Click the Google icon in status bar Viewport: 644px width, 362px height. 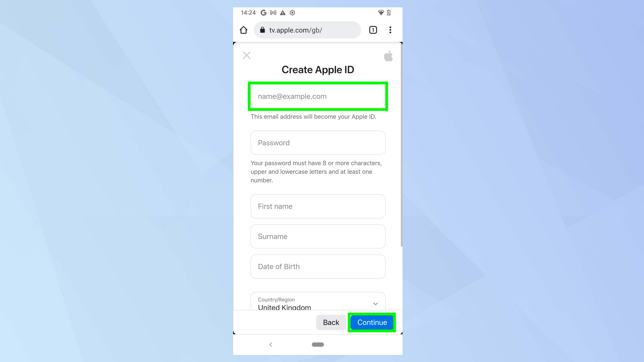[x=263, y=12]
